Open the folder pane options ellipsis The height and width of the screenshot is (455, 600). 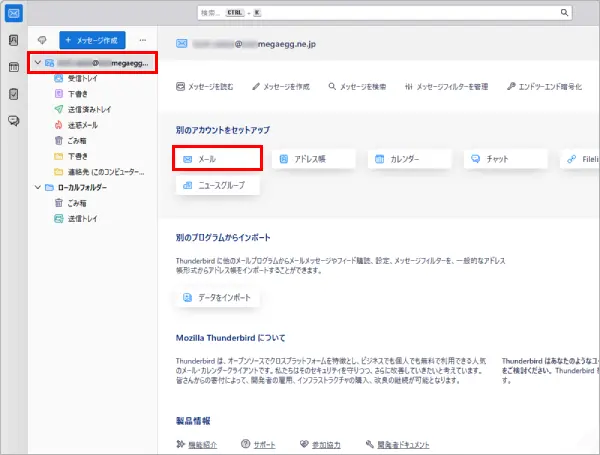[143, 40]
